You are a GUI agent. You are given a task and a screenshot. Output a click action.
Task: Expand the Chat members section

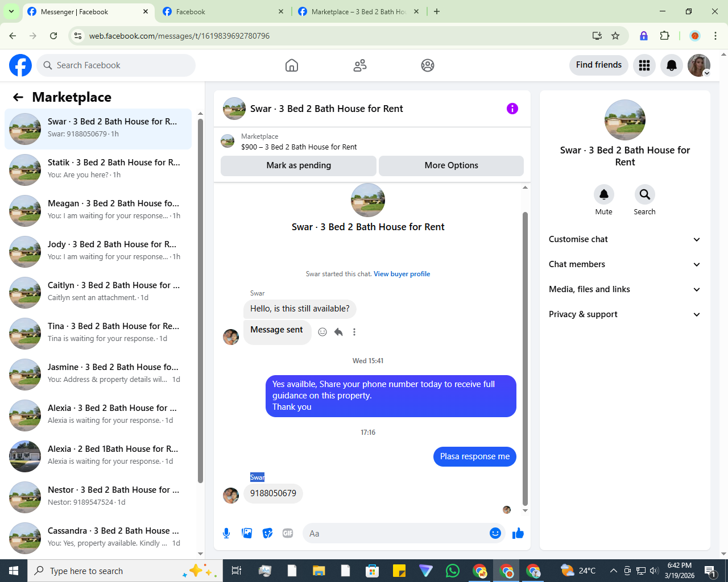[x=624, y=264]
